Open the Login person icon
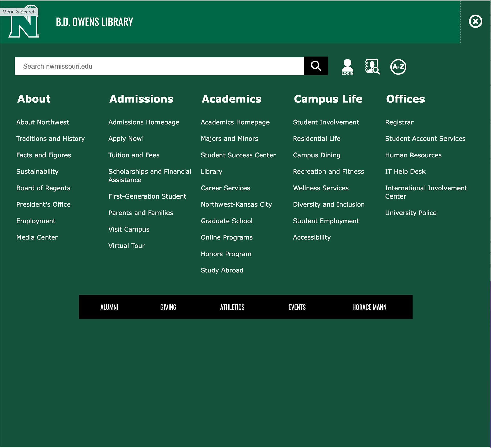Image resolution: width=491 pixels, height=448 pixels. pyautogui.click(x=347, y=67)
